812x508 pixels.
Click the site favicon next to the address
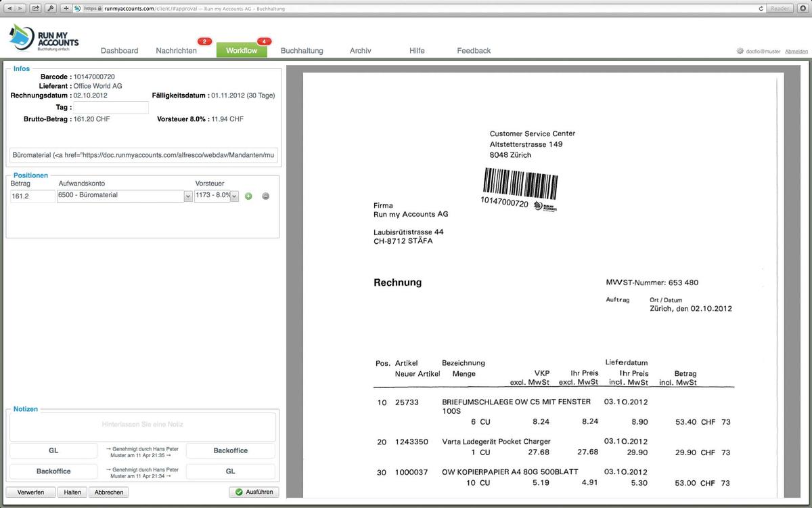click(x=78, y=8)
